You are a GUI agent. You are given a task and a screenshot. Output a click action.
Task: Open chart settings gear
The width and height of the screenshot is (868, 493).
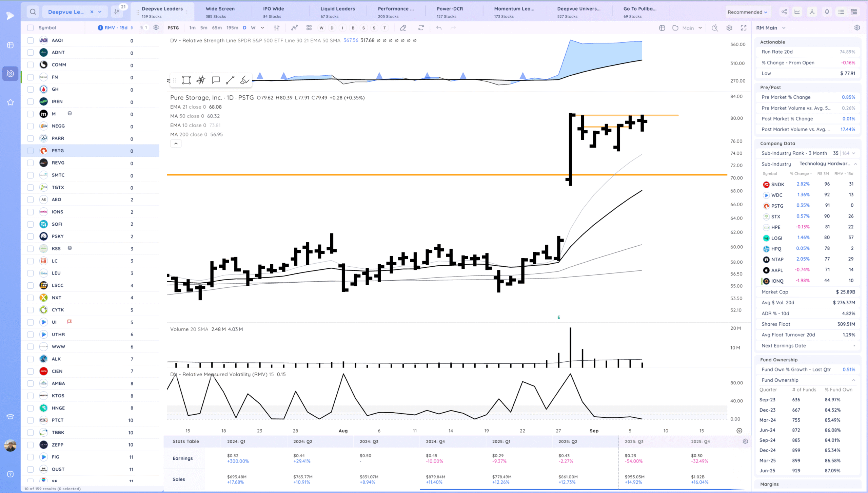click(729, 28)
